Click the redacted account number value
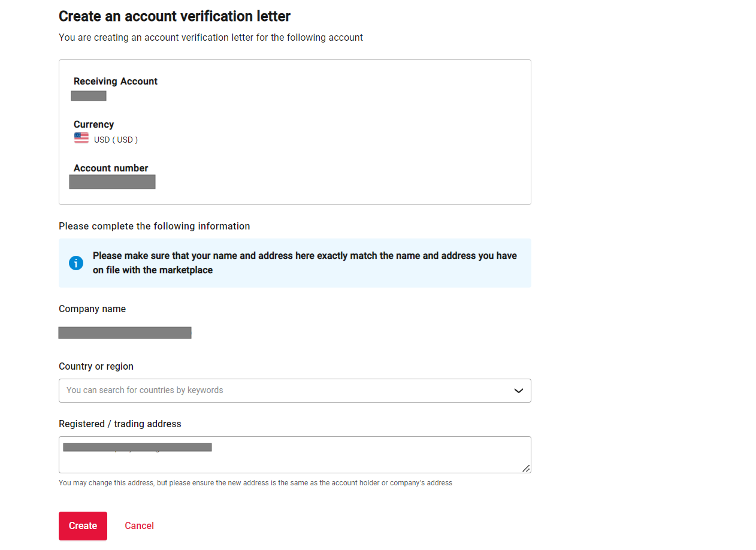The height and width of the screenshot is (550, 756). [x=113, y=182]
